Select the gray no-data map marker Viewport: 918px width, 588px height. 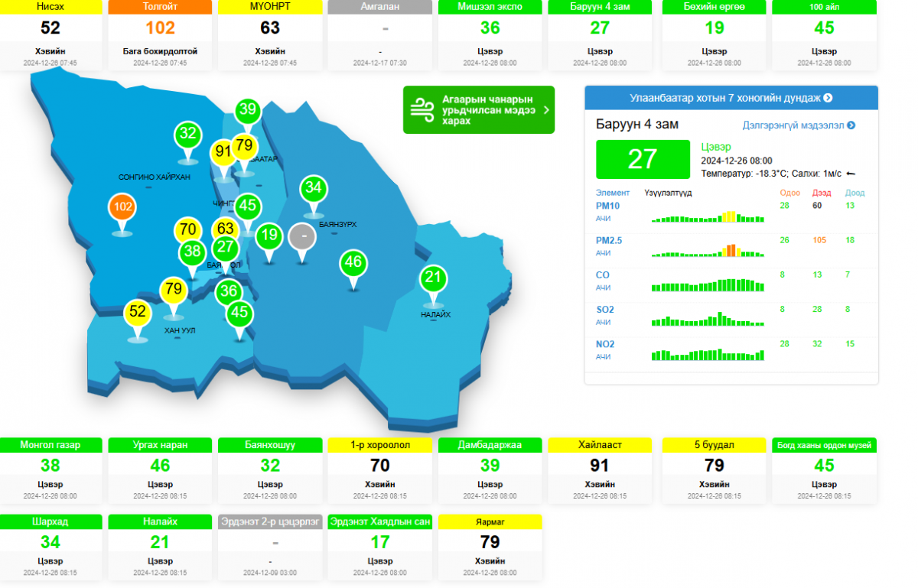pyautogui.click(x=304, y=236)
